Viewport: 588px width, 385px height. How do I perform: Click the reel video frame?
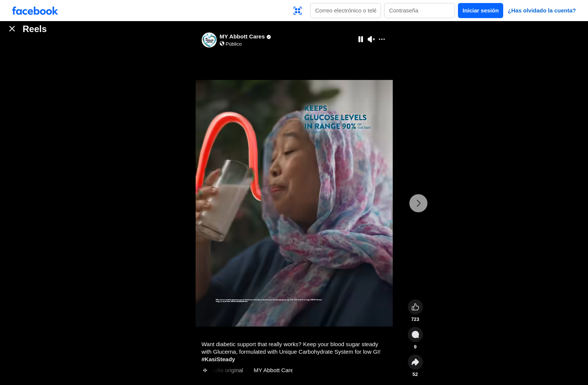(x=294, y=203)
